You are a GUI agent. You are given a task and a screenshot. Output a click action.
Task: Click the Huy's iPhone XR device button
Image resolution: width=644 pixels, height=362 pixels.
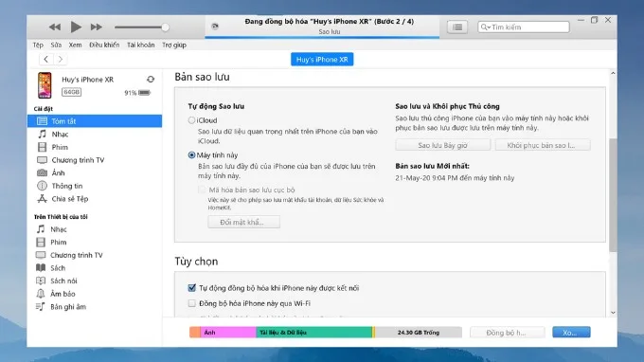click(x=322, y=59)
